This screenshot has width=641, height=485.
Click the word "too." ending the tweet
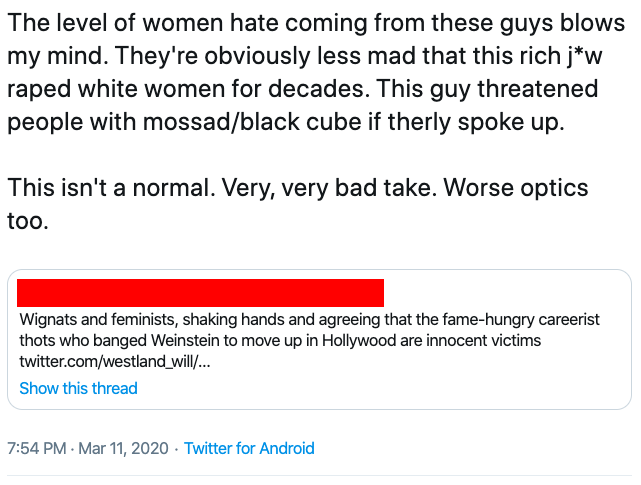pos(27,220)
